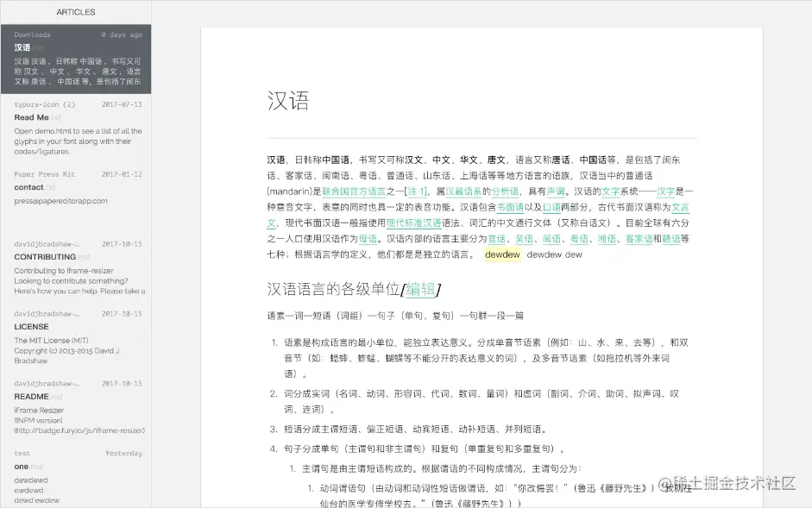Image resolution: width=812 pixels, height=508 pixels.
Task: Open the 声调 link
Action: (x=556, y=191)
